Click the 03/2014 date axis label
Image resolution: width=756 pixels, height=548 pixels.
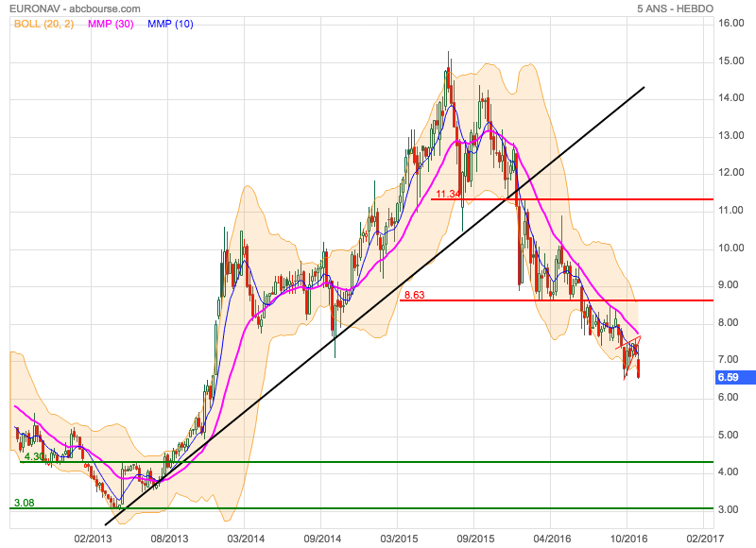(x=246, y=539)
